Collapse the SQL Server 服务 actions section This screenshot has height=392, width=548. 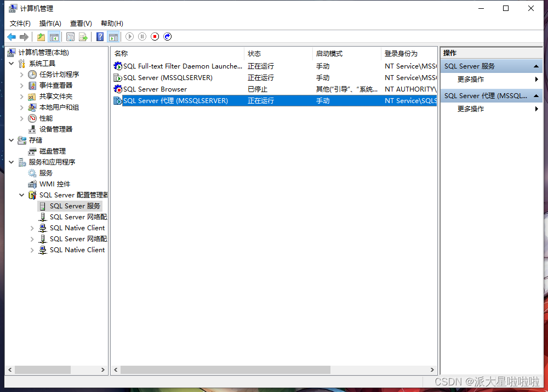pyautogui.click(x=536, y=66)
